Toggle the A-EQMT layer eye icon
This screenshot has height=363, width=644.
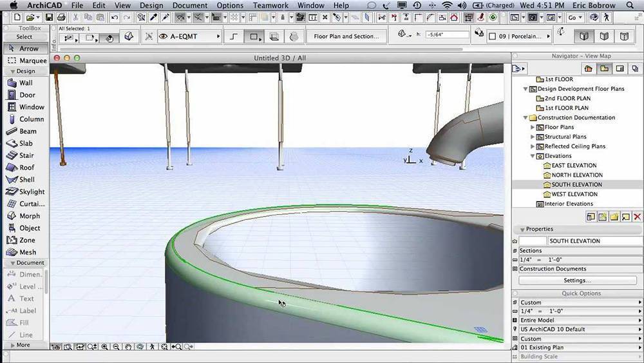point(163,37)
